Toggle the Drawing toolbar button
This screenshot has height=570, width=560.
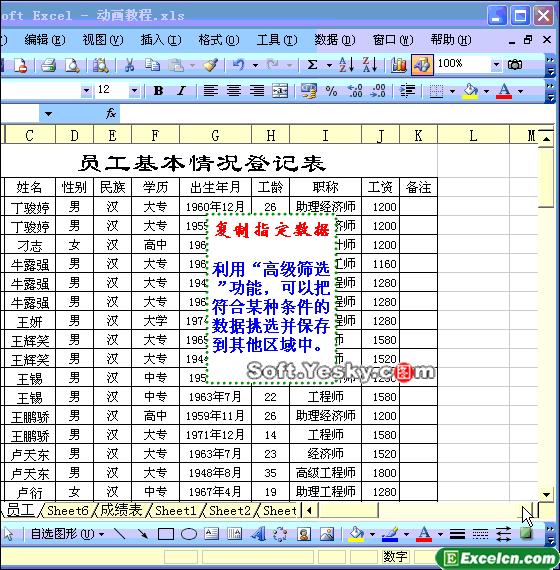[x=422, y=65]
